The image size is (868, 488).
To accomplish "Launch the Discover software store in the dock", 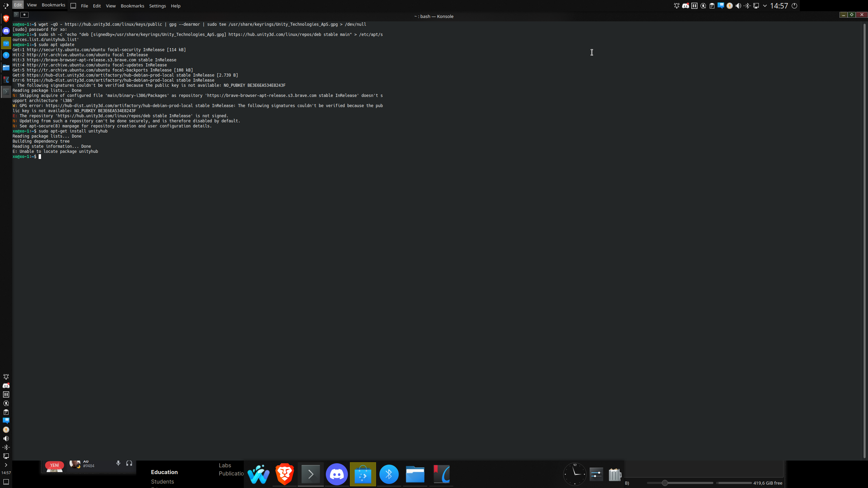I will coord(363,474).
